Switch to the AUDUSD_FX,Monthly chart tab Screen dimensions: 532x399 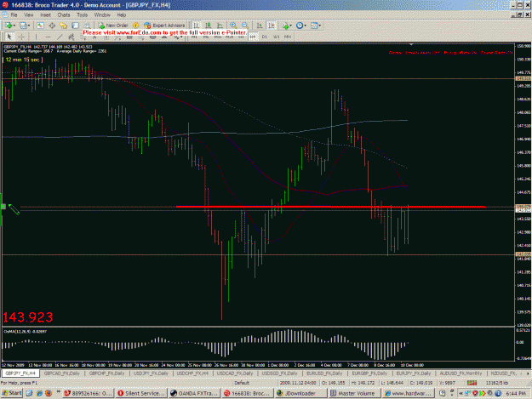(460, 373)
